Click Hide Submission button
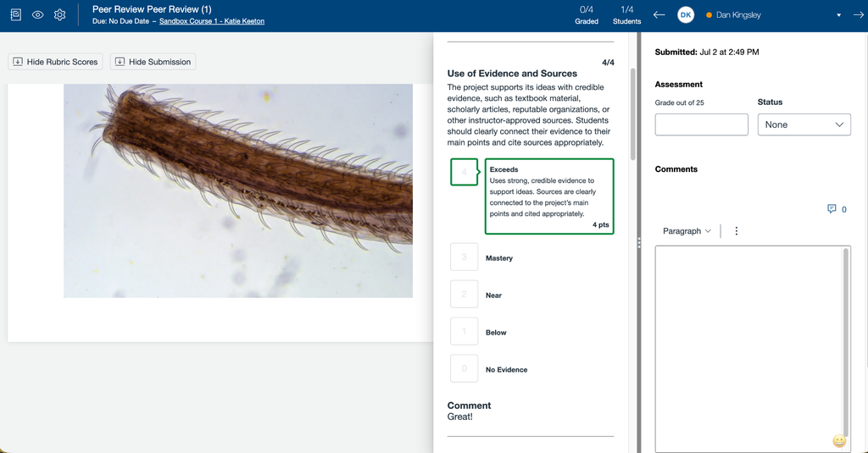The image size is (868, 453). [153, 62]
